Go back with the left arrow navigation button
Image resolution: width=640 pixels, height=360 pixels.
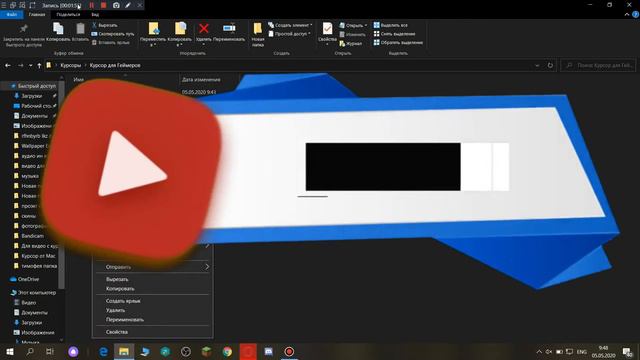tap(8, 65)
